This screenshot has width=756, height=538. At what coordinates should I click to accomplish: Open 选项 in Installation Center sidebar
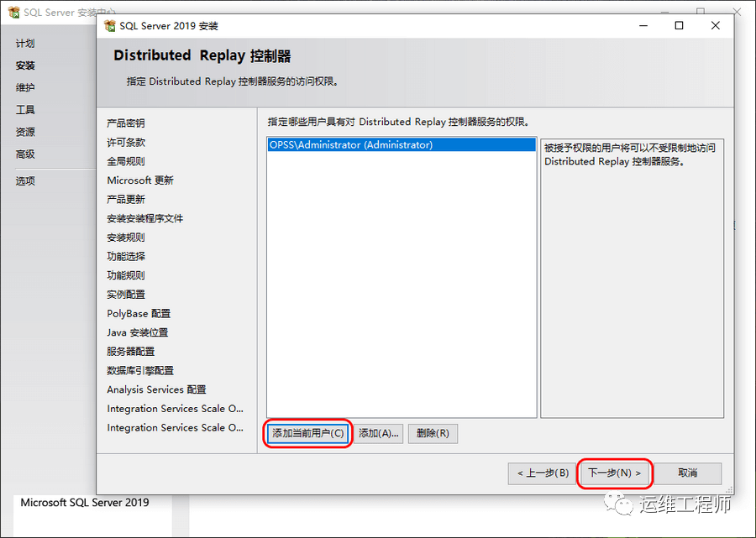[25, 181]
